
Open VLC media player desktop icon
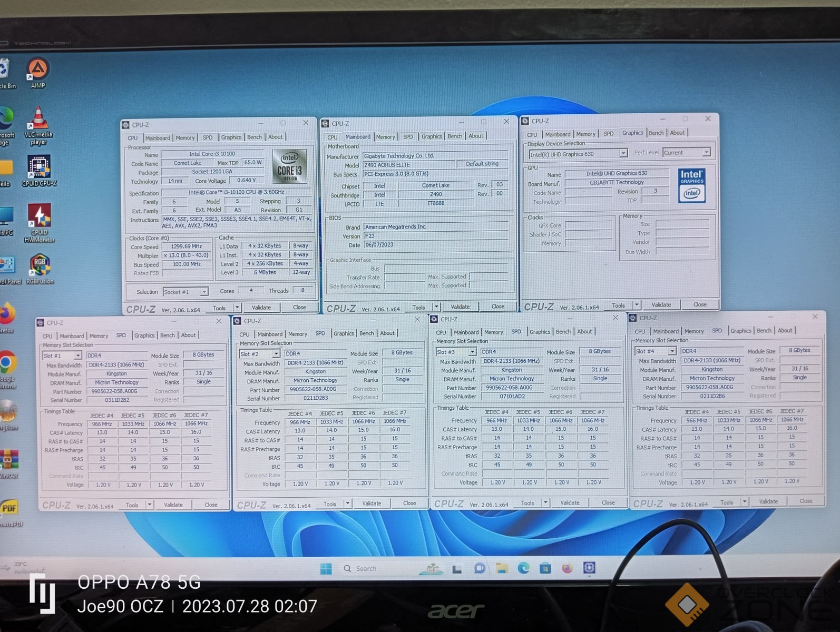coord(38,125)
